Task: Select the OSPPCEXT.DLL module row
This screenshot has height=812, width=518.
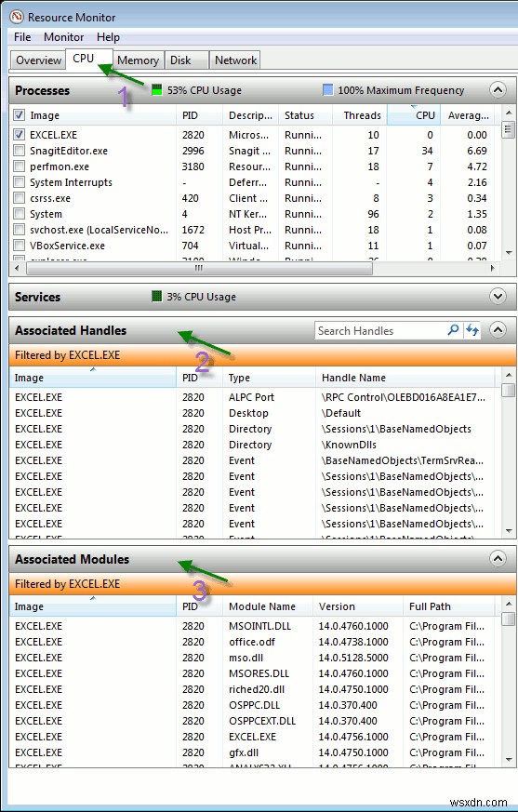Action: 252,720
